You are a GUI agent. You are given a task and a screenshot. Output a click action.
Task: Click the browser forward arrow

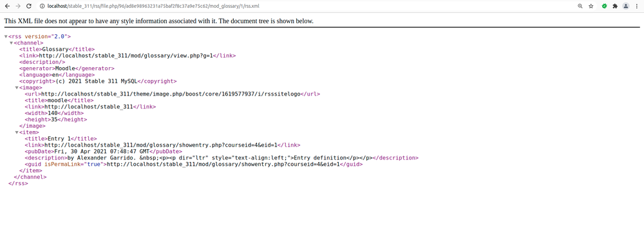(17, 6)
